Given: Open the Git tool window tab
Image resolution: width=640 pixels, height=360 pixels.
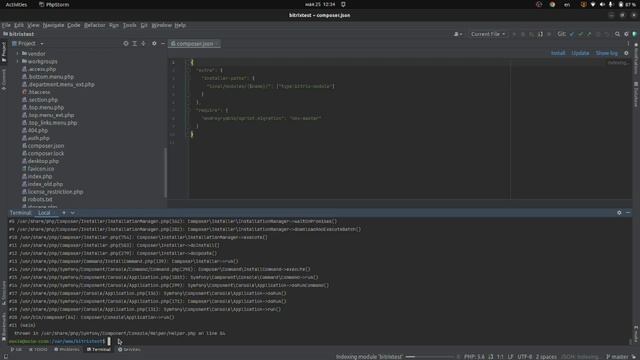Looking at the screenshot, I should (16, 349).
